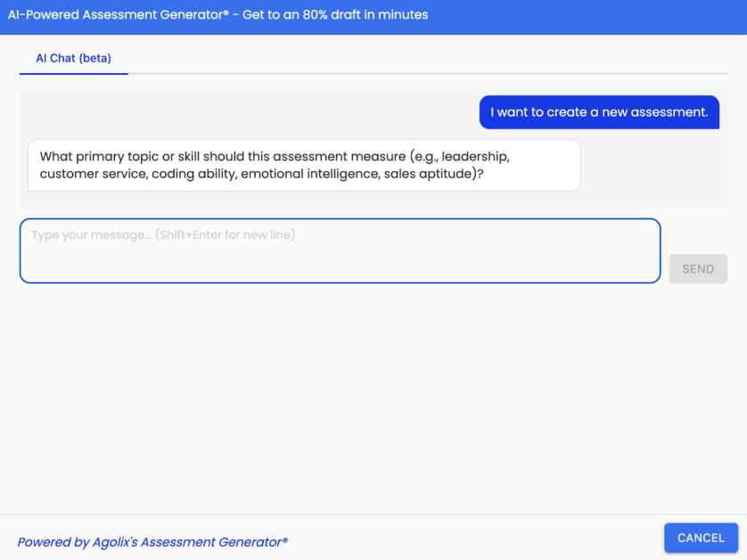This screenshot has height=560, width=747.
Task: Click the '(Shift+Enter for new line)' hint text
Action: [226, 235]
